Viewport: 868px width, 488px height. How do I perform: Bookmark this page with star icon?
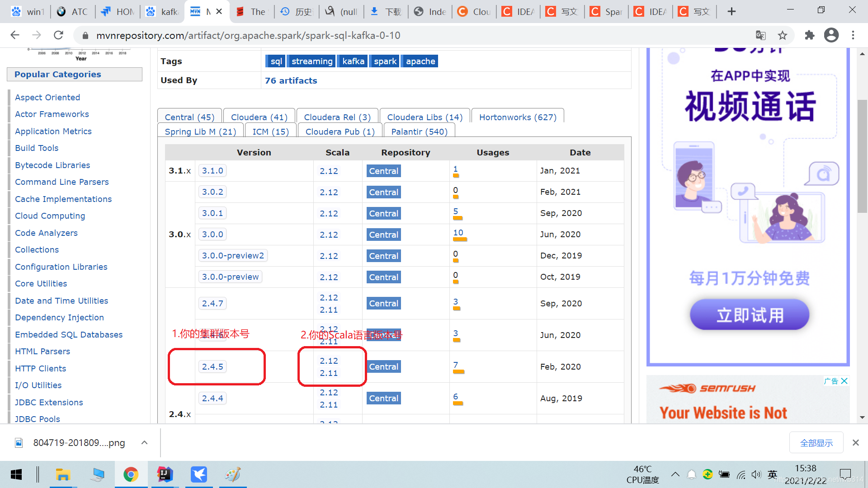[x=783, y=35]
